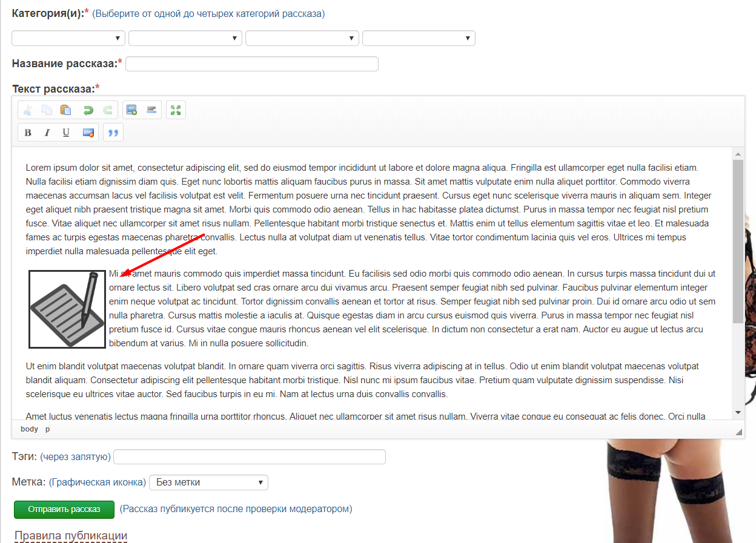
Task: Open the third category dropdown
Action: (x=302, y=38)
